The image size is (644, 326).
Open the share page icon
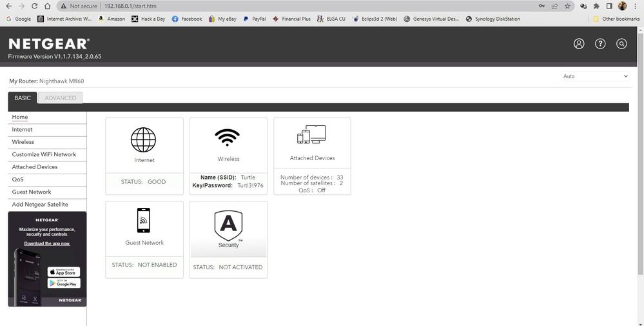click(x=554, y=6)
